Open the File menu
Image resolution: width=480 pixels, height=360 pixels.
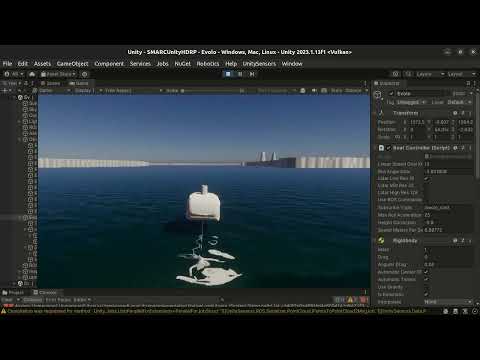click(7, 64)
